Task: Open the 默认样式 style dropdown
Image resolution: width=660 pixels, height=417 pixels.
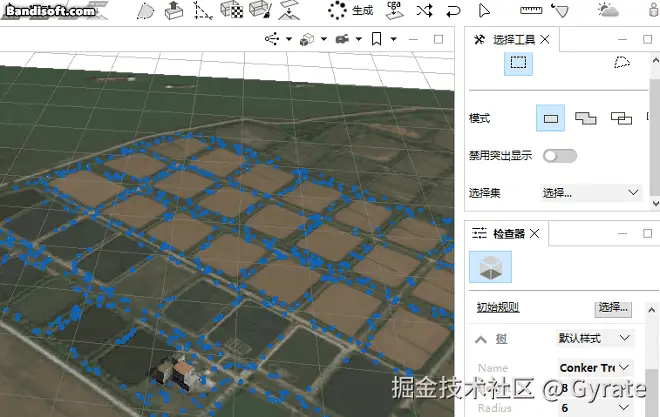Action: 595,339
